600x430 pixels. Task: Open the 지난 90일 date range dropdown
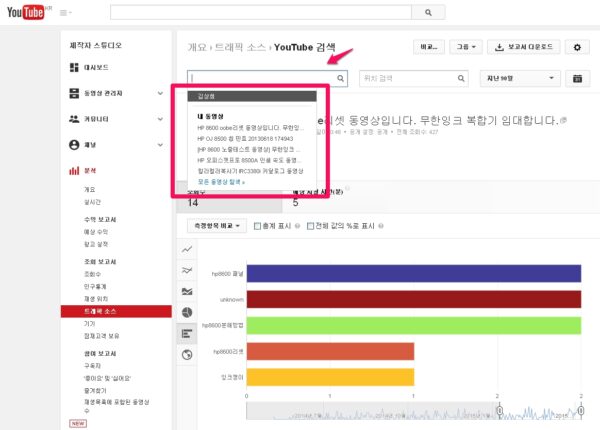[x=520, y=78]
